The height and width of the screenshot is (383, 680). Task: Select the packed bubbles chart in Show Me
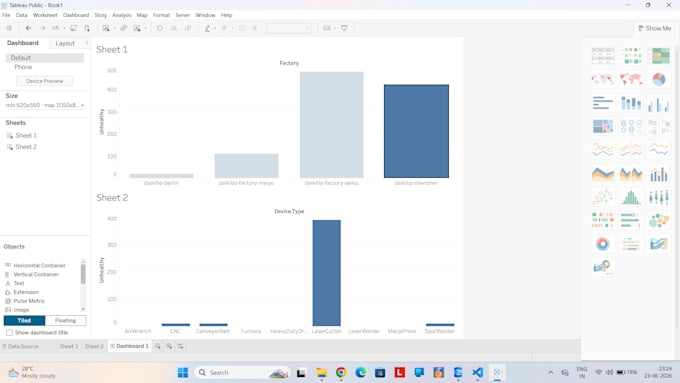[x=659, y=220]
